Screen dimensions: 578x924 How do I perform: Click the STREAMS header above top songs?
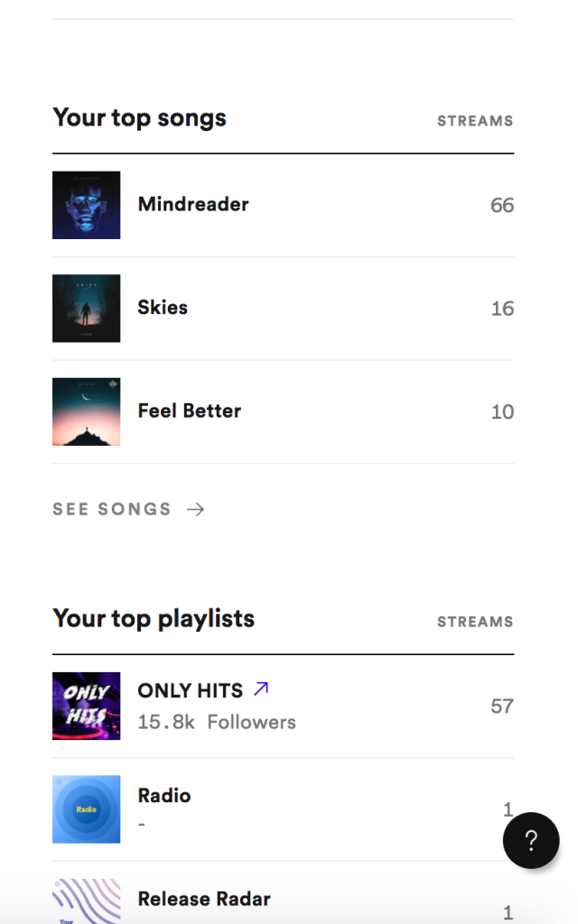[475, 121]
